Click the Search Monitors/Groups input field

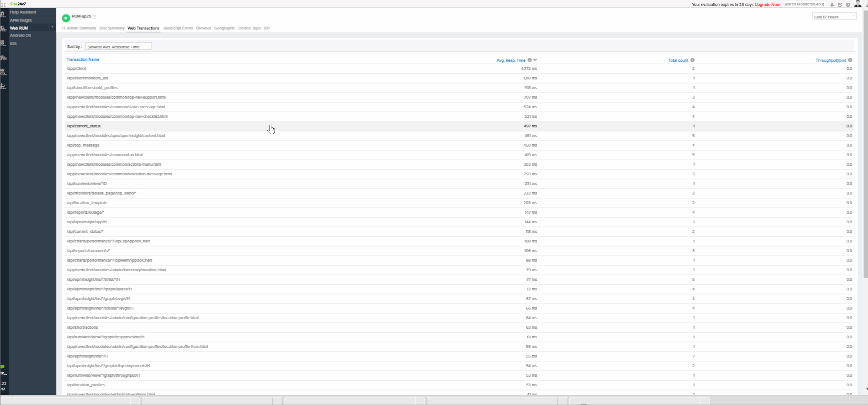click(804, 4)
